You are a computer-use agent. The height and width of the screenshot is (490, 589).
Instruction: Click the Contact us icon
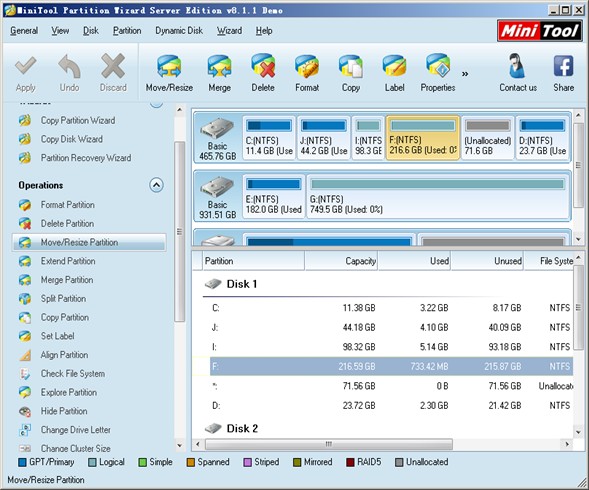tap(518, 66)
